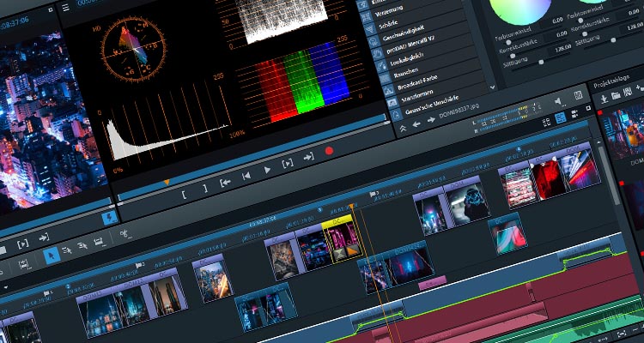
Task: Select the Verzerrung effect
Action: 388,11
